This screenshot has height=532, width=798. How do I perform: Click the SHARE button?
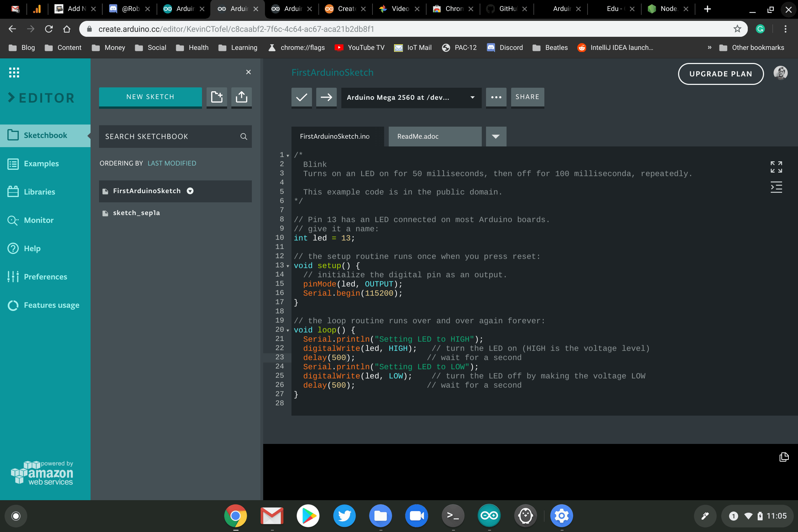(x=527, y=97)
